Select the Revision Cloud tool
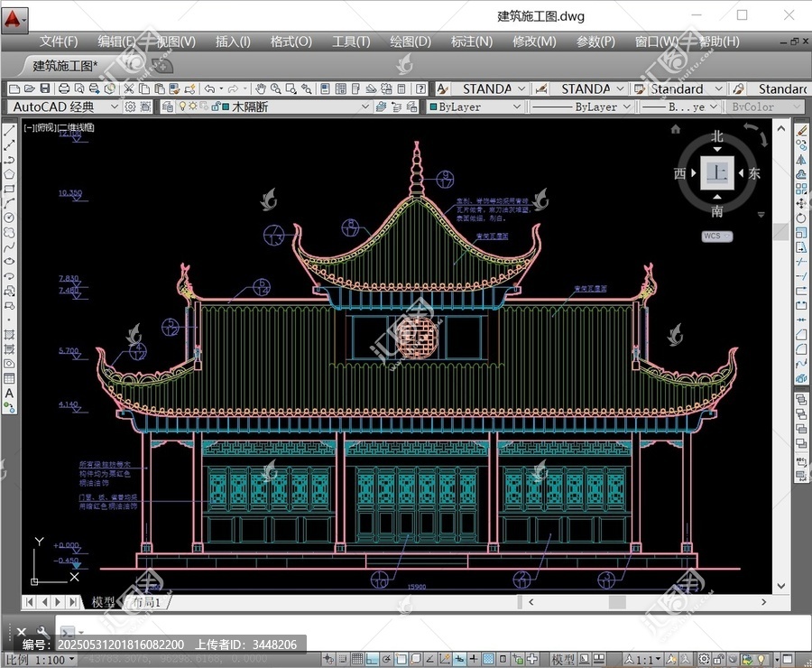The image size is (812, 668). [x=9, y=232]
